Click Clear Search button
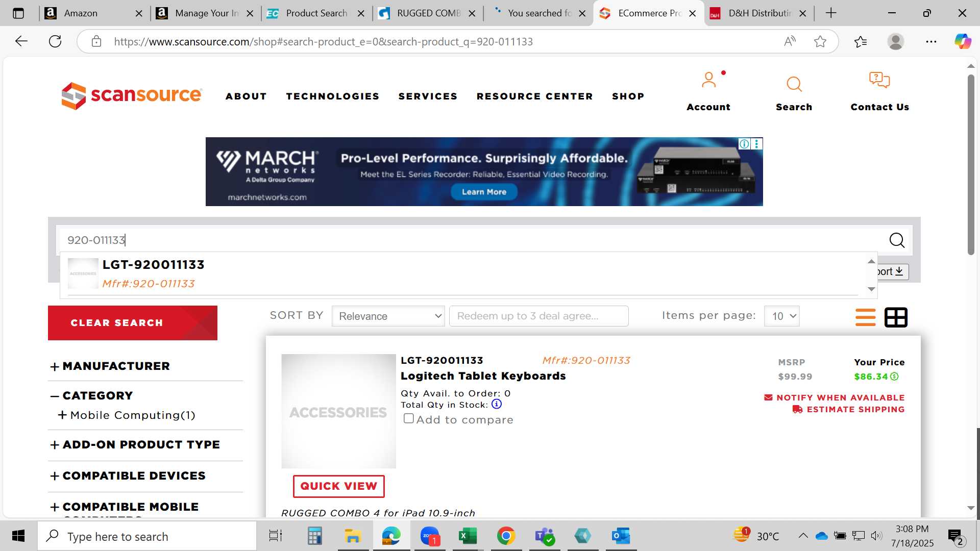The width and height of the screenshot is (980, 551). (133, 323)
